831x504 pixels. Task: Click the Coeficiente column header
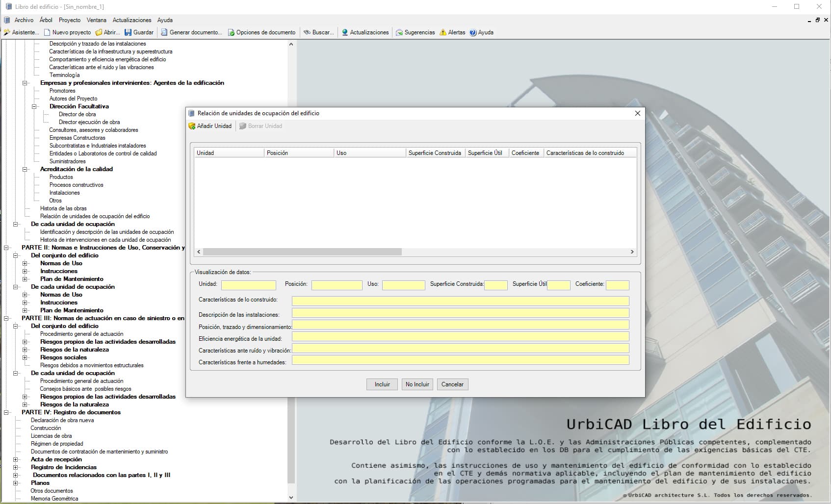tap(526, 153)
